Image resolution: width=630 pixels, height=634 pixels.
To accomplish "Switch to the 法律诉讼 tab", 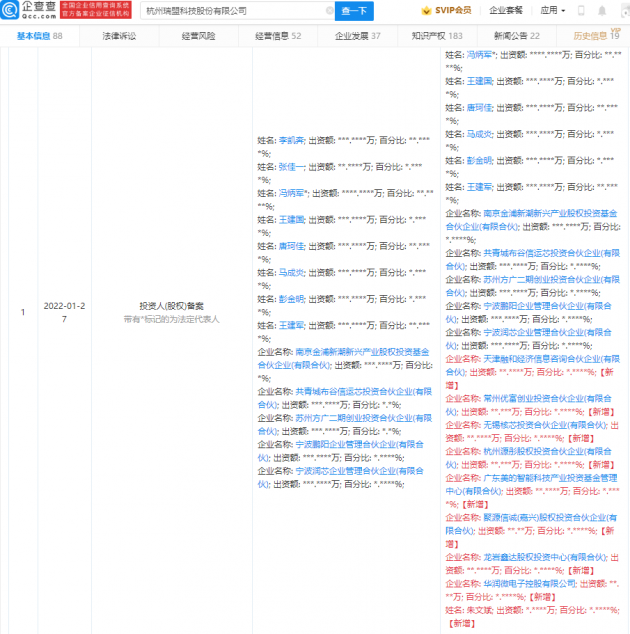I will point(119,36).
